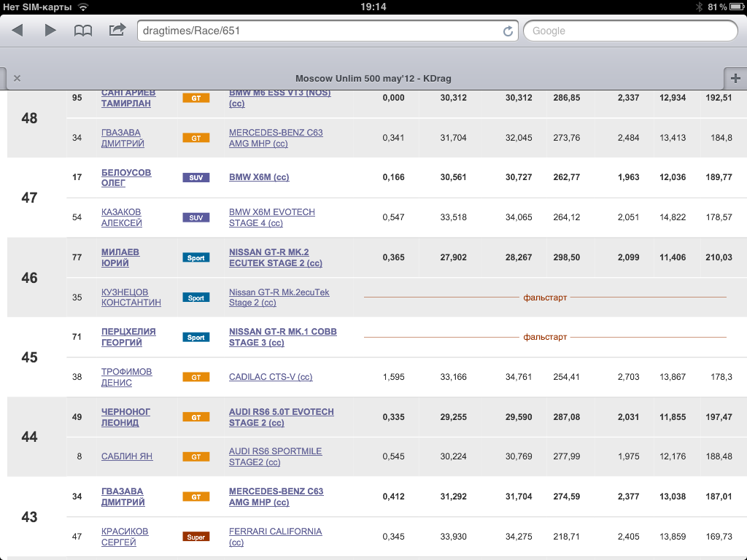Open NISSAN GT-R MK.2 ECUTEK STAGE 2 link

(276, 257)
